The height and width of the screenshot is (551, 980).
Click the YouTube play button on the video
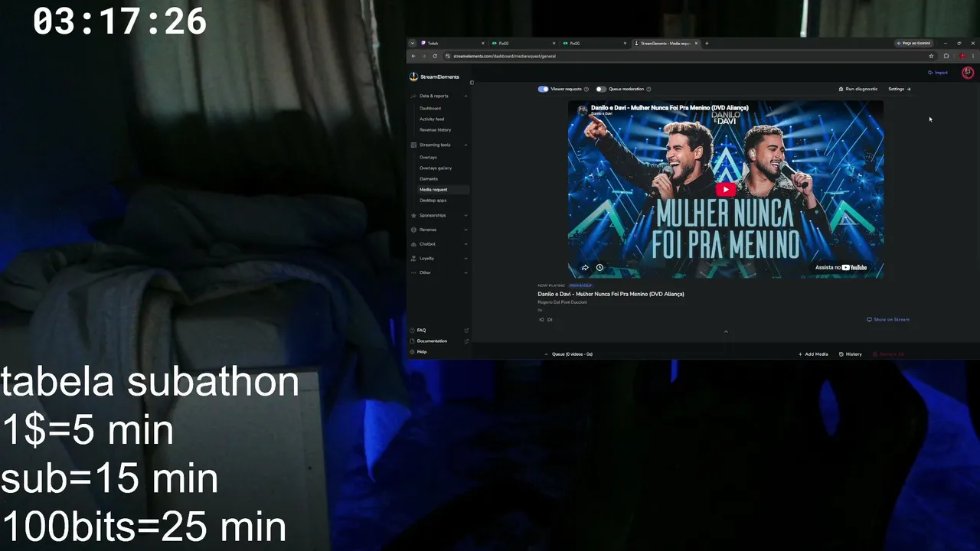726,190
